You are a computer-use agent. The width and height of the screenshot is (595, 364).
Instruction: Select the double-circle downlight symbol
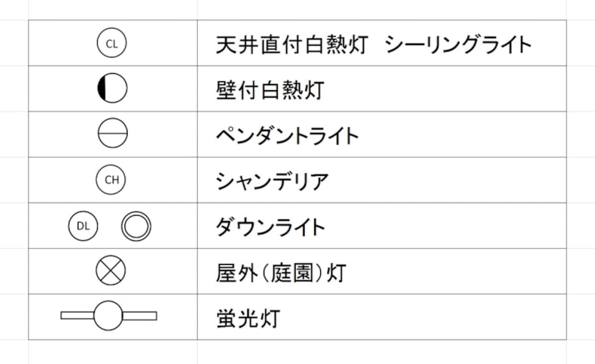click(136, 226)
